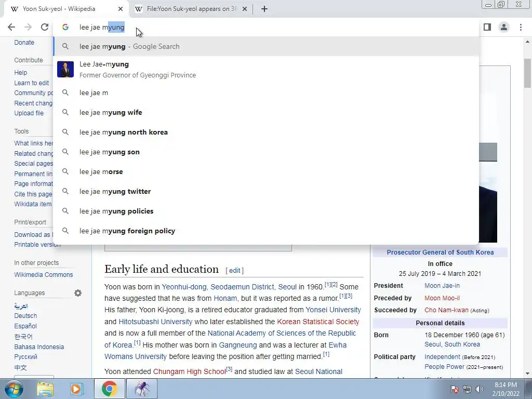Close the File:Yoon Suk-yeol tab
The image size is (532, 399).
tap(245, 9)
